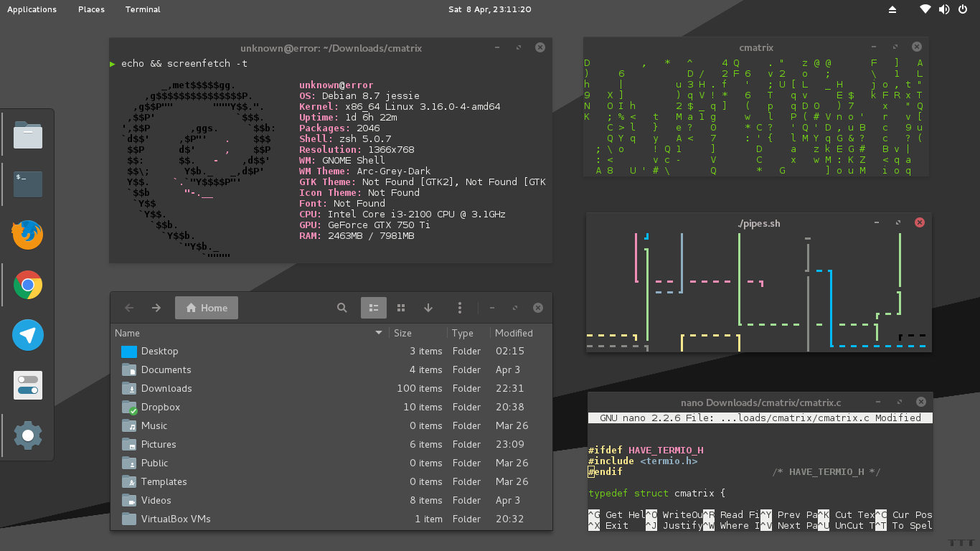Viewport: 980px width, 551px height.
Task: Sort by Type column header
Action: 468,333
